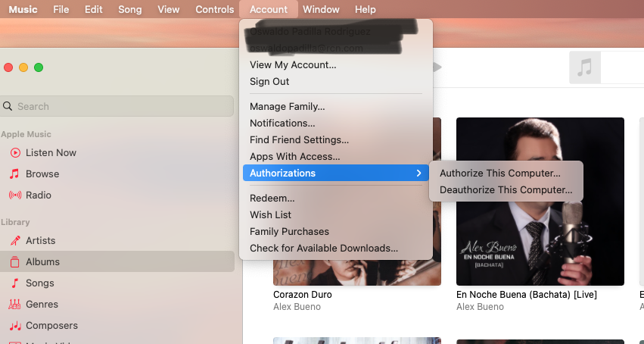Open the Listen Now sidebar icon

pos(15,153)
